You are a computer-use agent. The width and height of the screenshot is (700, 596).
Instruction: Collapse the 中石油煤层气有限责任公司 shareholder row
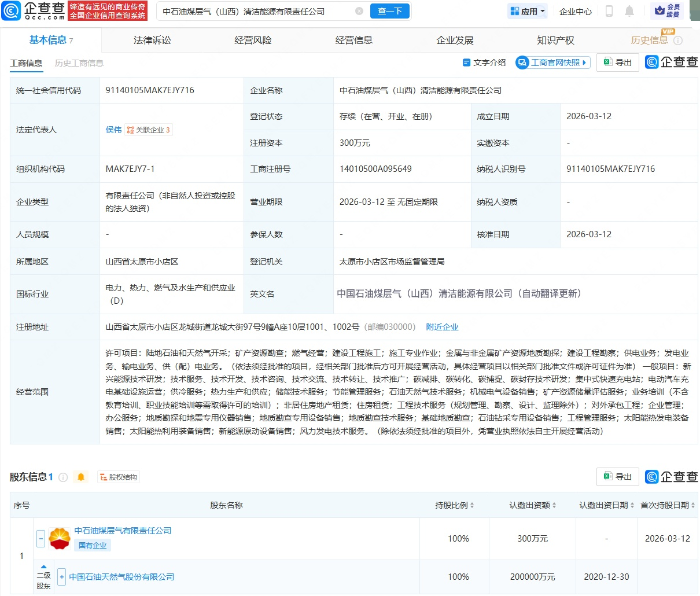(40, 539)
